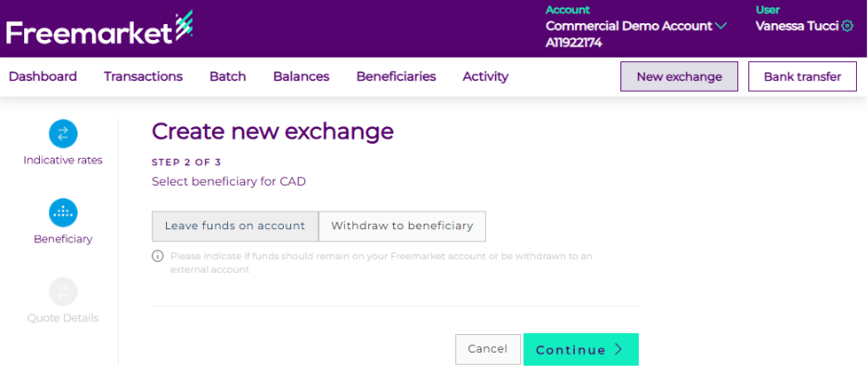Screen dimensions: 868x374
Task: Open the Beneficiaries tab
Action: coord(396,76)
